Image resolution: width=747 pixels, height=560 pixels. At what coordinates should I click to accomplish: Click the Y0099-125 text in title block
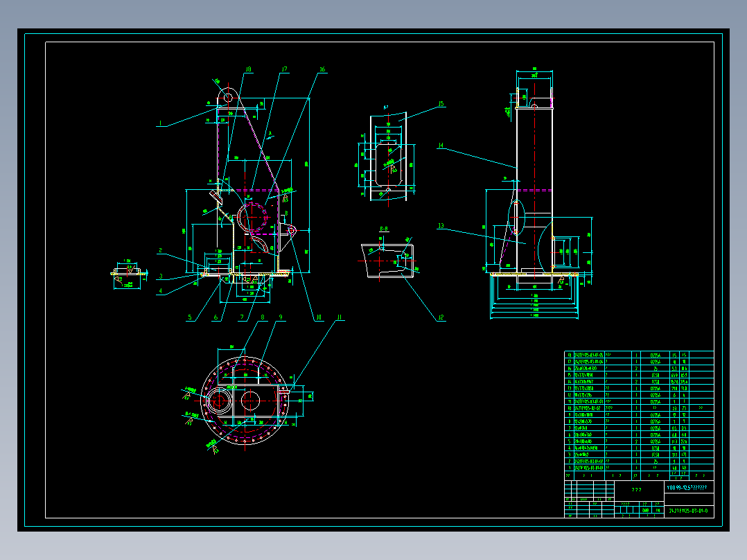(x=687, y=487)
